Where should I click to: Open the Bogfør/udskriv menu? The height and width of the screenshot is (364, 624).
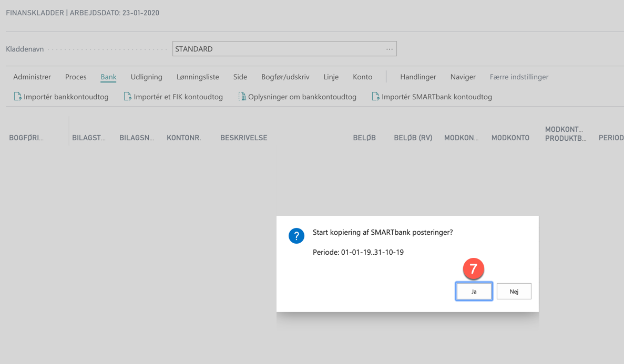(285, 77)
